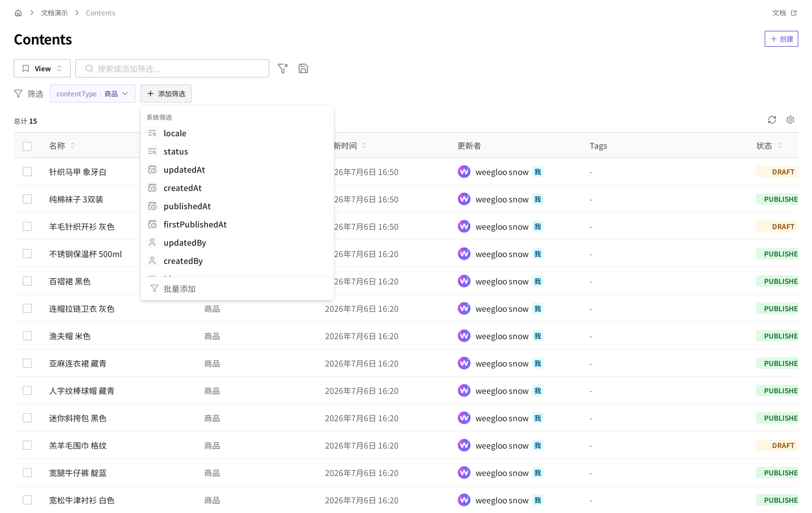812x513 pixels.
Task: Select updatedAt filter option
Action: click(237, 170)
